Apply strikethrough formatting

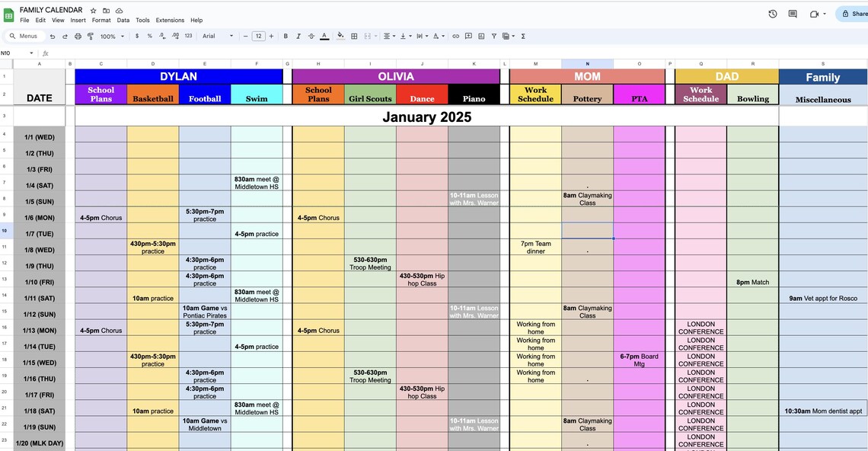(x=311, y=36)
